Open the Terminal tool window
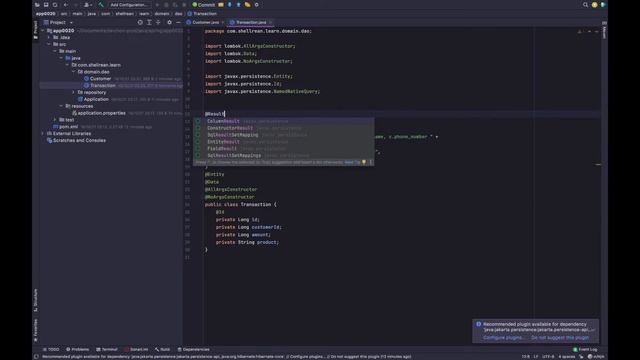The image size is (640, 360). point(107,349)
